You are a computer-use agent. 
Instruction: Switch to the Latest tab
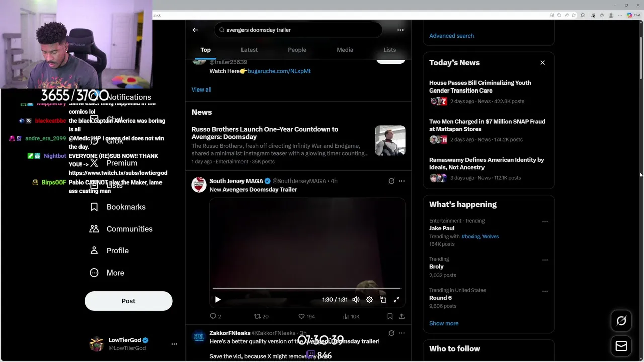pyautogui.click(x=249, y=50)
